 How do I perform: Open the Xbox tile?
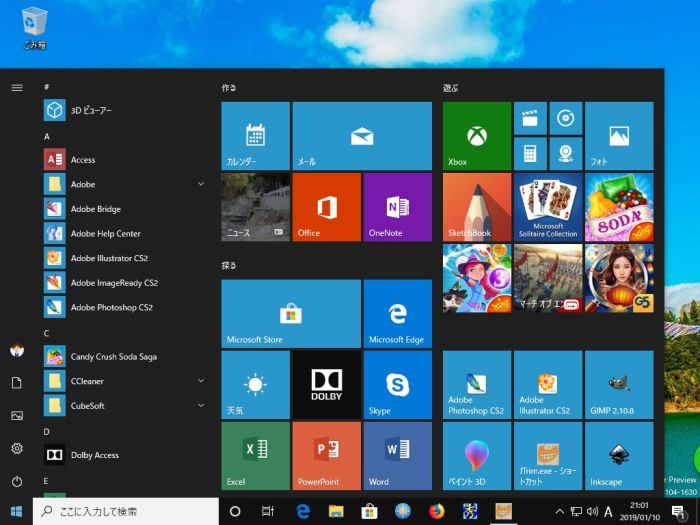pos(476,136)
